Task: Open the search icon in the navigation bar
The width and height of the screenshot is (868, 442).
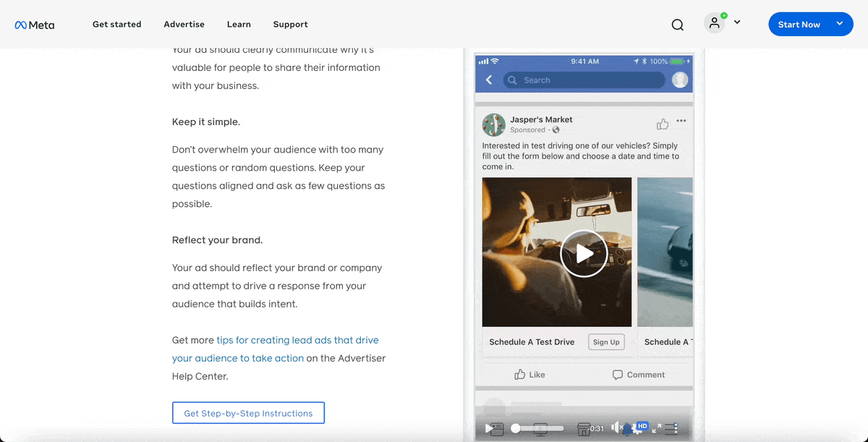Action: click(x=677, y=24)
